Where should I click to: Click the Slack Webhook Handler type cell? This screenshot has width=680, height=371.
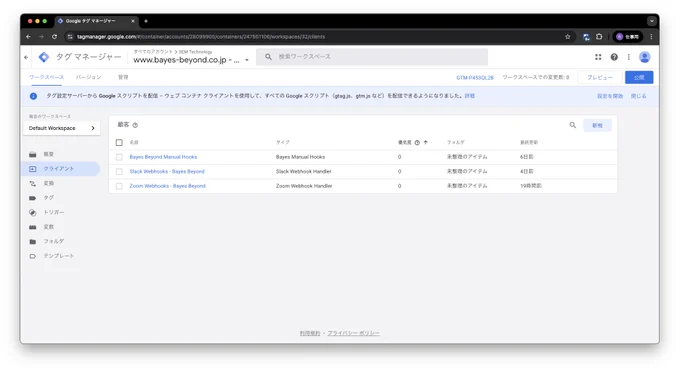pyautogui.click(x=304, y=171)
